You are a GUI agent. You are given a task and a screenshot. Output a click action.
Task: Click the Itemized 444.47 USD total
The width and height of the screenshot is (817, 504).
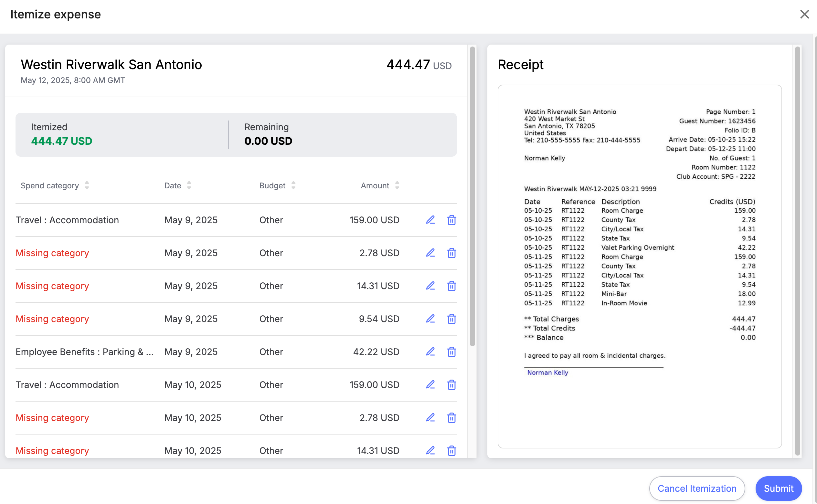click(x=62, y=141)
